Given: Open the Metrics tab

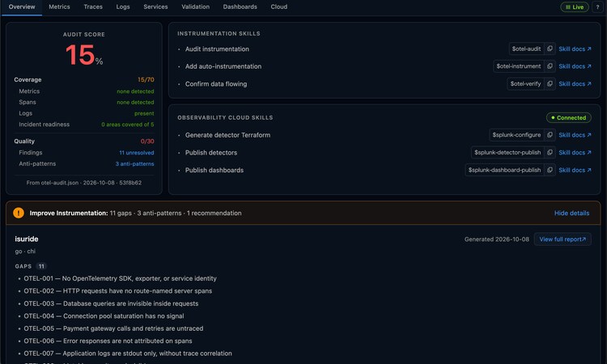Looking at the screenshot, I should click(x=59, y=7).
